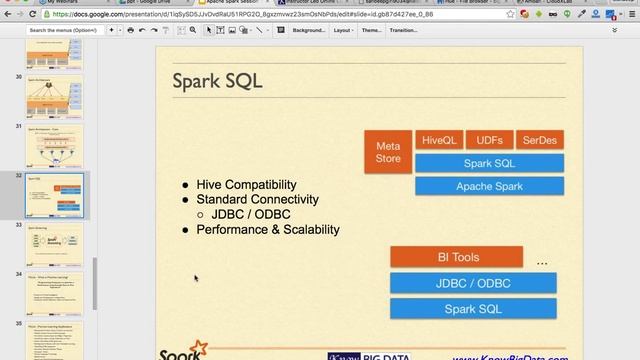This screenshot has width=640, height=360.
Task: Click the JDBC / ODBC sub-bullet text
Action: pos(251,214)
